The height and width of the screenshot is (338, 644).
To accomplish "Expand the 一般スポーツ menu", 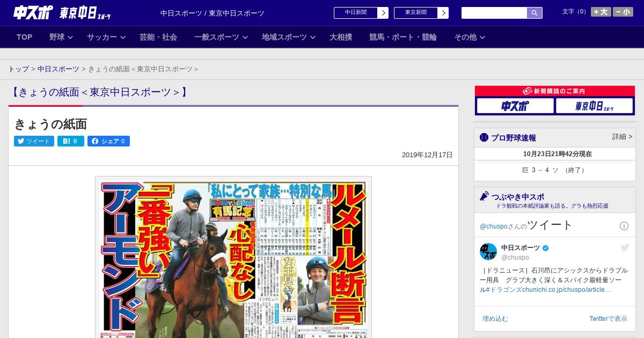I will click(x=221, y=37).
